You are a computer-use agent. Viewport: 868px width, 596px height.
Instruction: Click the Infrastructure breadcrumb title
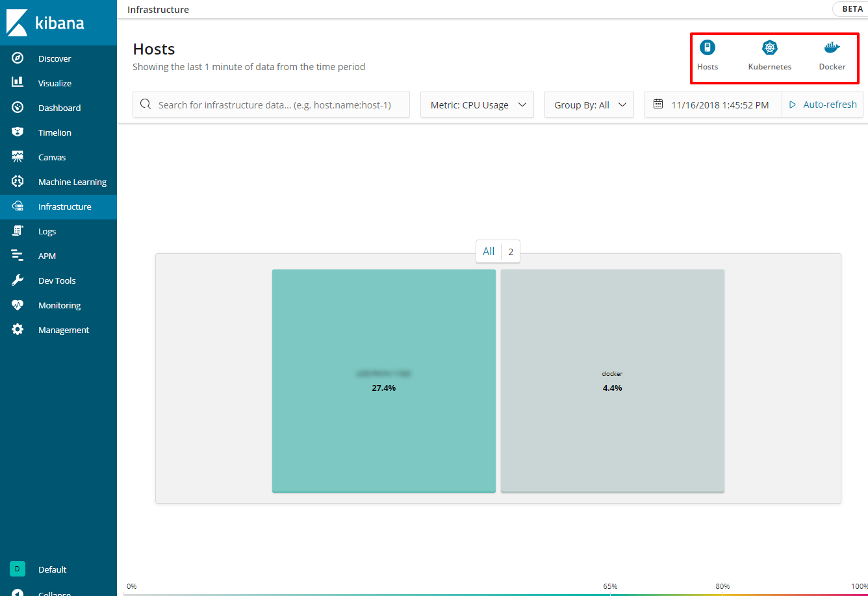pos(158,9)
